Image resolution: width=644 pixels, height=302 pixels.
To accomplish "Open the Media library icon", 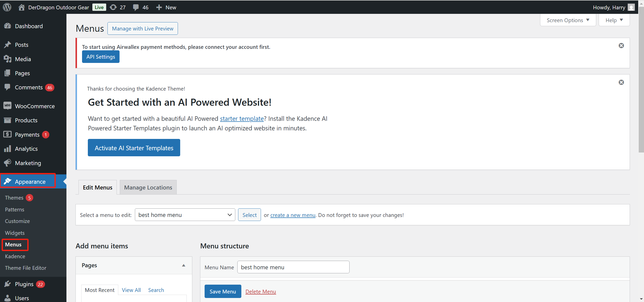I will (8, 59).
